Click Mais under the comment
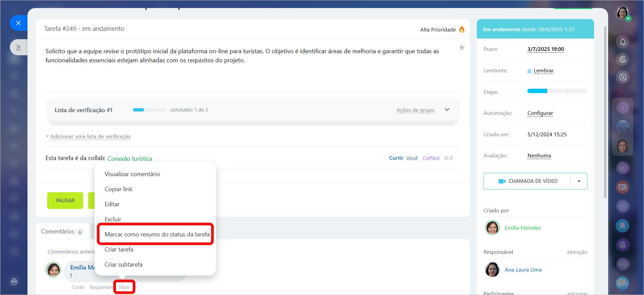Viewport: 644px width, 295px height. click(124, 287)
